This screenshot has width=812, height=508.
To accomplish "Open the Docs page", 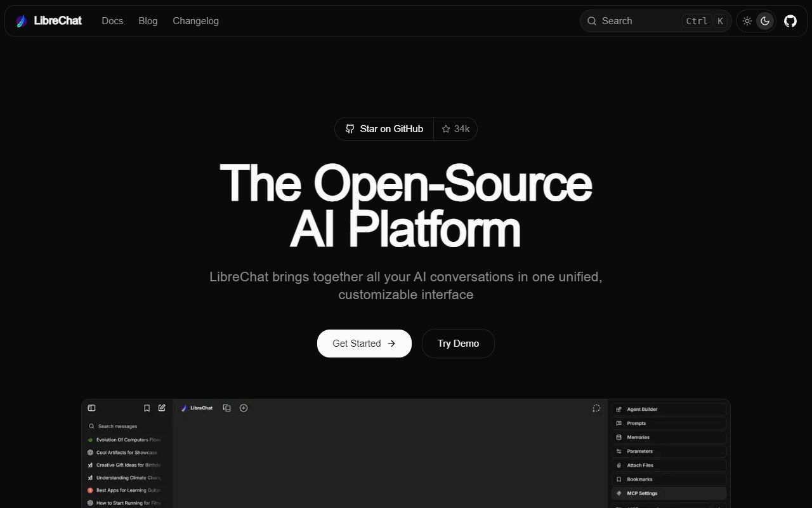I will point(112,20).
